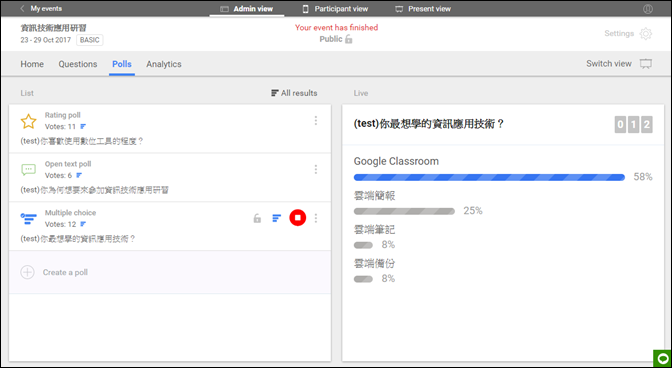Switch to Present view tab
The width and height of the screenshot is (672, 368).
(423, 9)
